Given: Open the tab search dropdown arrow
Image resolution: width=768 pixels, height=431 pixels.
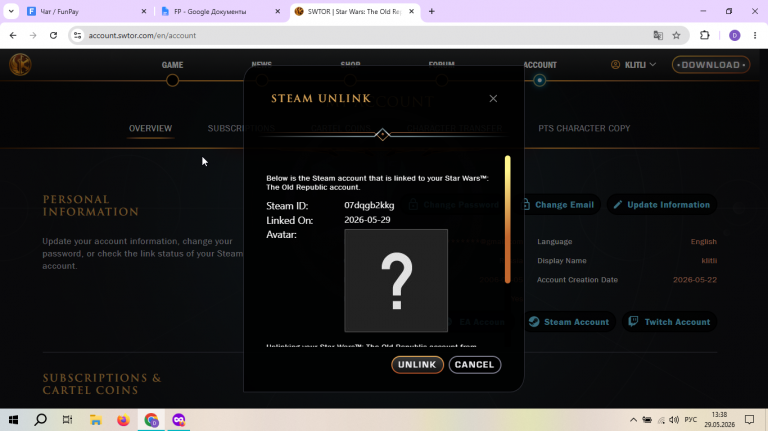Looking at the screenshot, I should (11, 11).
